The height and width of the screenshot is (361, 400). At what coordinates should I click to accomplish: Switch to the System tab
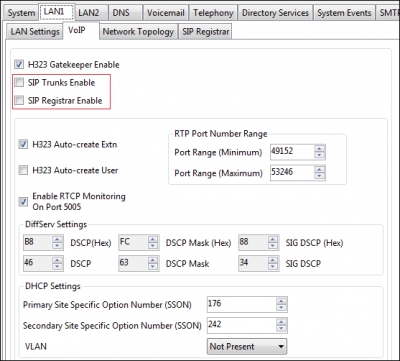[21, 13]
